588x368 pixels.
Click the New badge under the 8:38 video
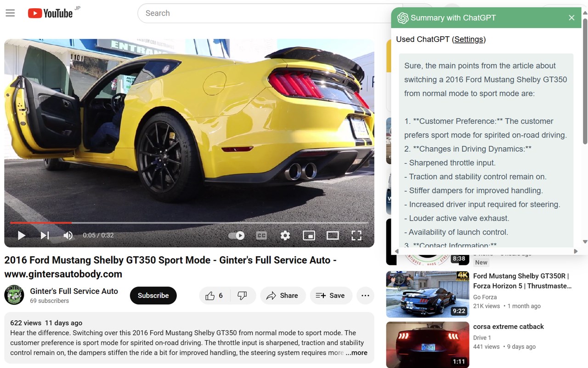pos(481,263)
